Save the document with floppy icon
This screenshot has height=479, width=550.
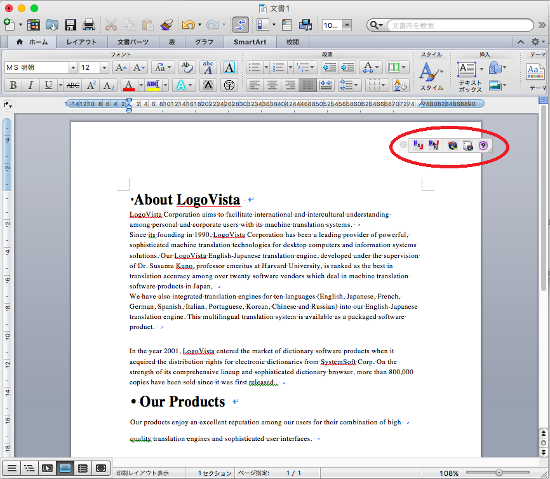pos(71,25)
